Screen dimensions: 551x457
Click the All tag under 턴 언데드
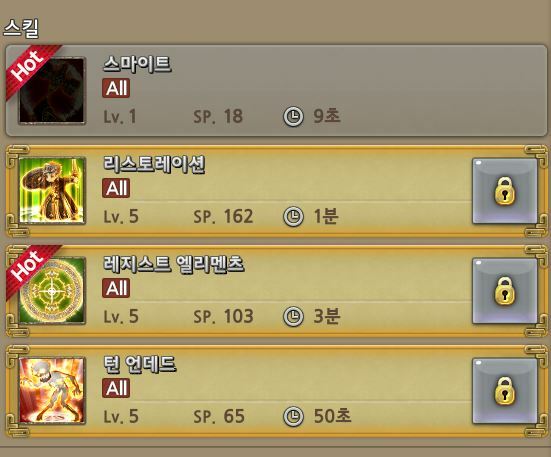tap(116, 388)
